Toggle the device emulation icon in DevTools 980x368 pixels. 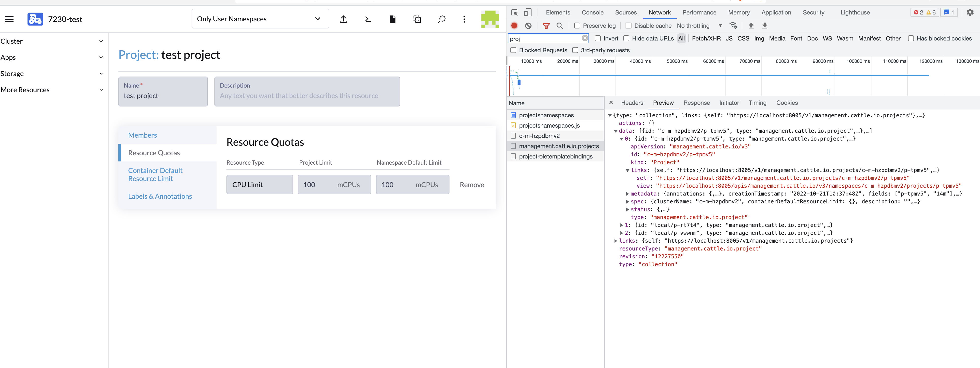[x=528, y=12]
